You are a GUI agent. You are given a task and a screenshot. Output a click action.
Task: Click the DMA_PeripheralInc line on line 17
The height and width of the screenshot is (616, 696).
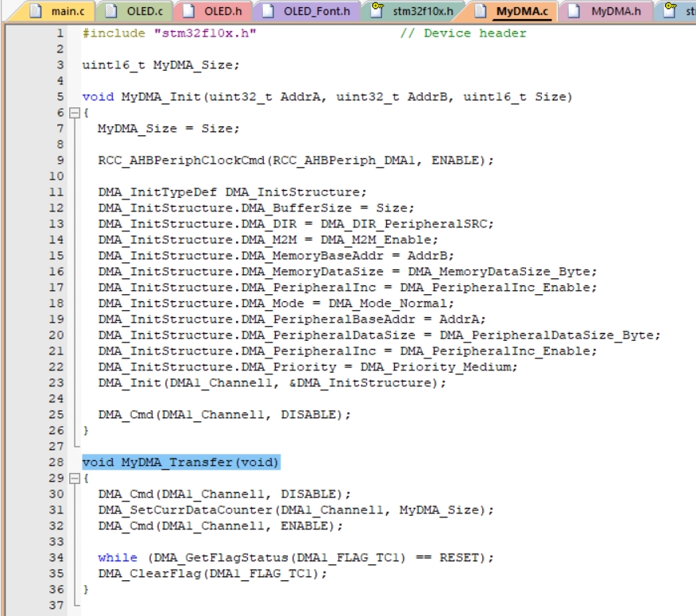(x=347, y=288)
